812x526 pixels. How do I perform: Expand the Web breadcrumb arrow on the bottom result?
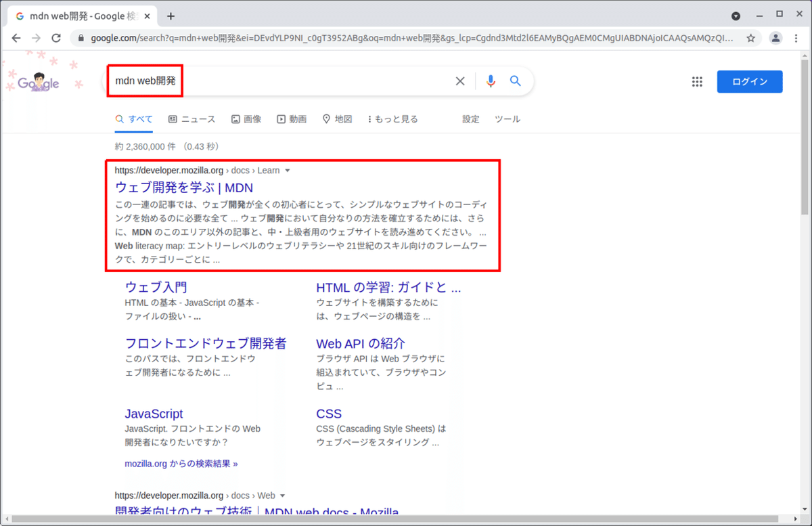(283, 495)
